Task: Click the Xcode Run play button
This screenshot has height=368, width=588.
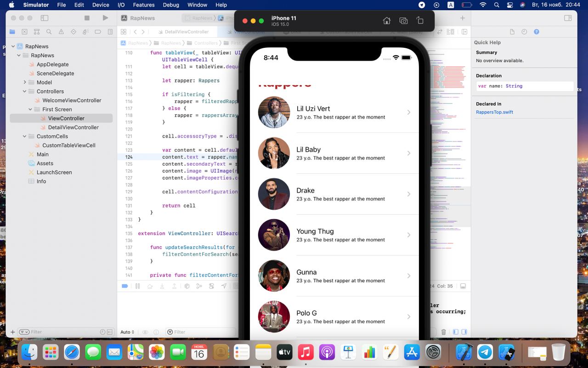Action: coord(106,18)
